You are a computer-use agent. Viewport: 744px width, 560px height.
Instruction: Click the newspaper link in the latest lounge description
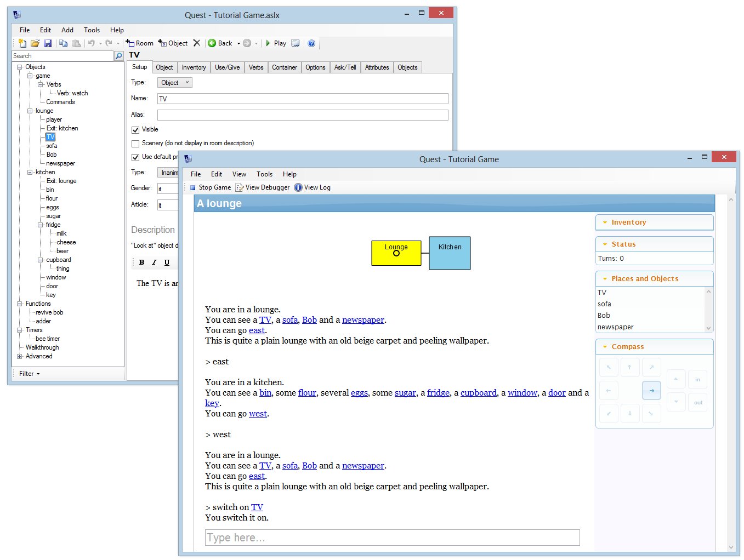[363, 466]
